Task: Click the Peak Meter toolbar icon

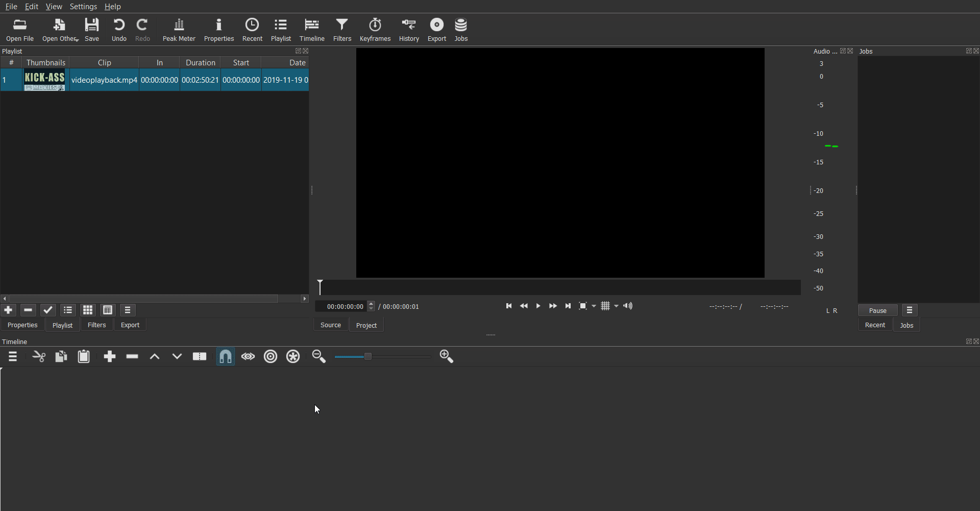Action: (x=179, y=30)
